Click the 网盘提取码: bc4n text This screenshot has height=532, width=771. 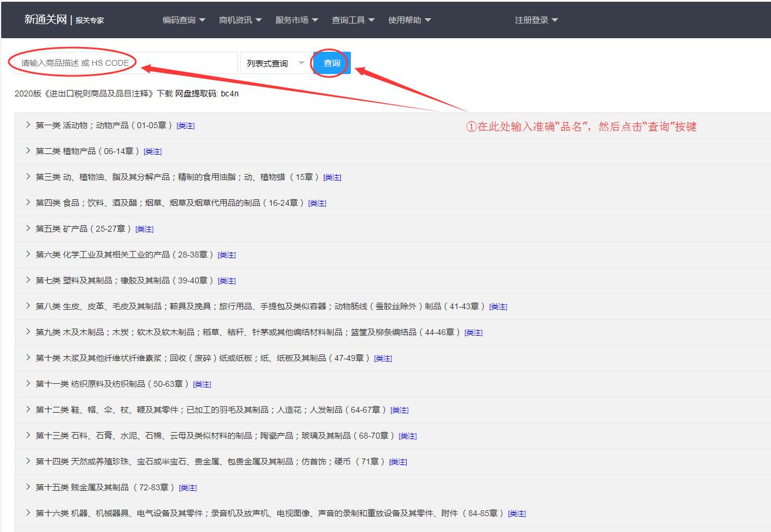[x=207, y=93]
